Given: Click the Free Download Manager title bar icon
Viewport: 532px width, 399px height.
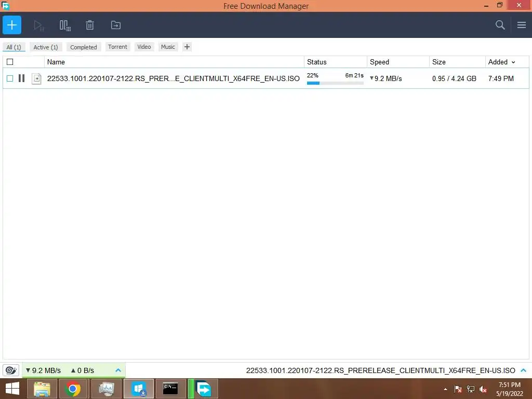Looking at the screenshot, I should pyautogui.click(x=5, y=5).
